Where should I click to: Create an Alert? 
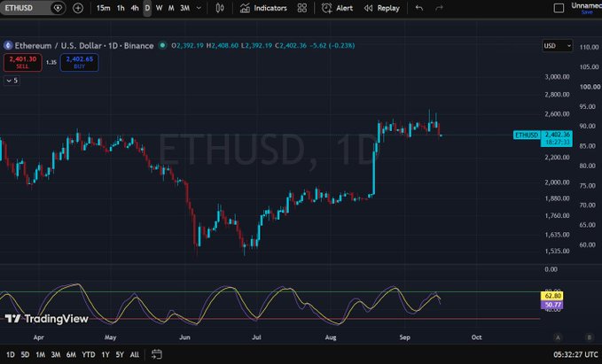(338, 8)
